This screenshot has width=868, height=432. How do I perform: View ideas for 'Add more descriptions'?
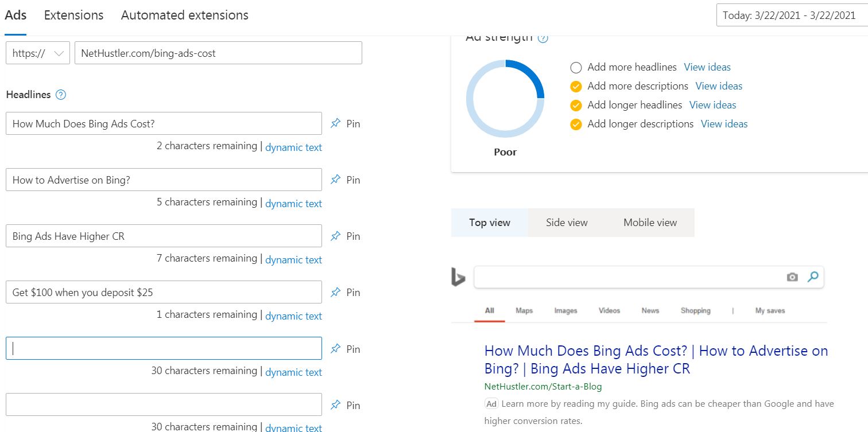click(x=719, y=86)
